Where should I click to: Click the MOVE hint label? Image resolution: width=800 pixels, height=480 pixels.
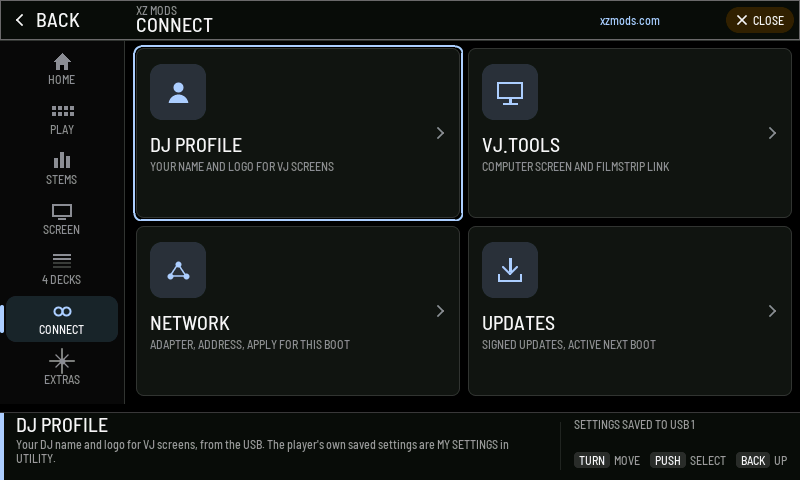[x=627, y=461]
